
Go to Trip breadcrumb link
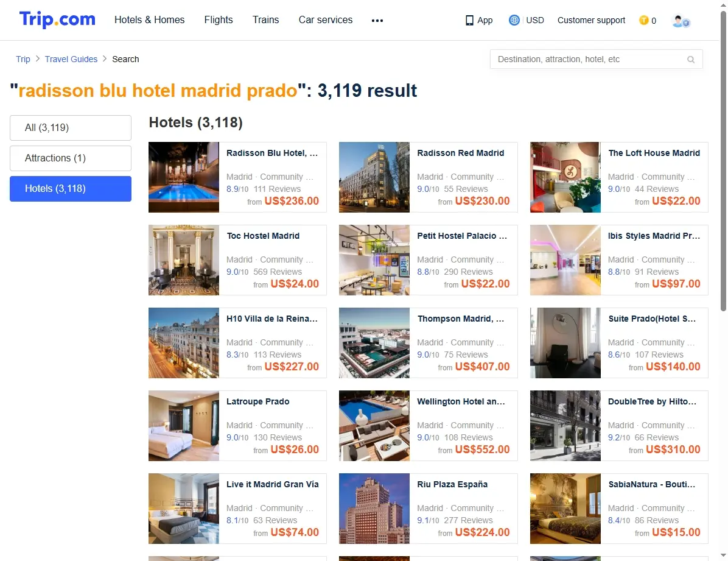click(x=23, y=59)
